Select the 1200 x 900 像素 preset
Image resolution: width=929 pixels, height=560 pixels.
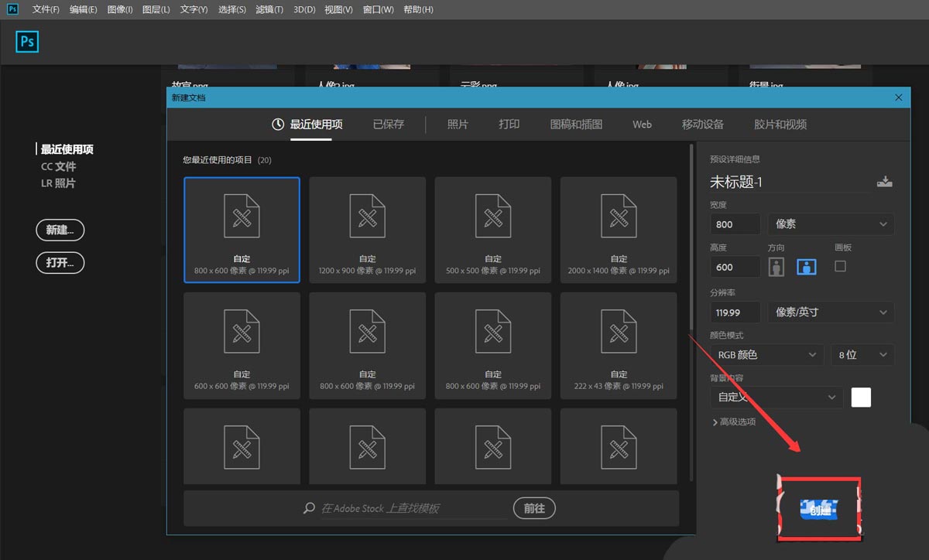coord(367,230)
